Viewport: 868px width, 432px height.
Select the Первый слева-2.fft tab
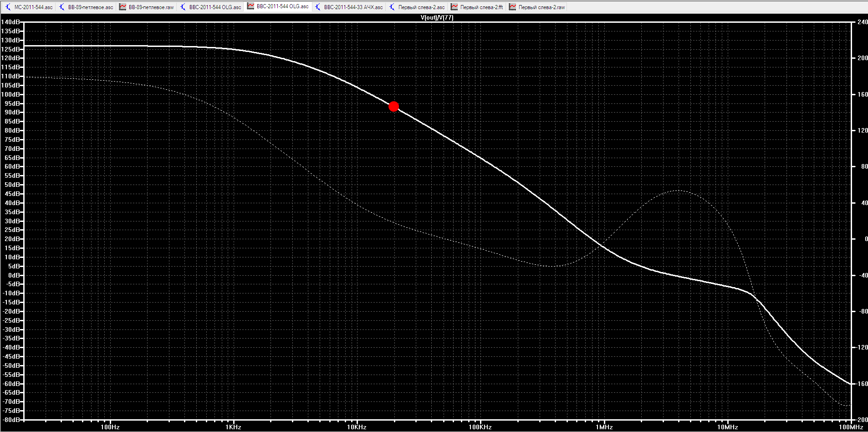[477, 7]
